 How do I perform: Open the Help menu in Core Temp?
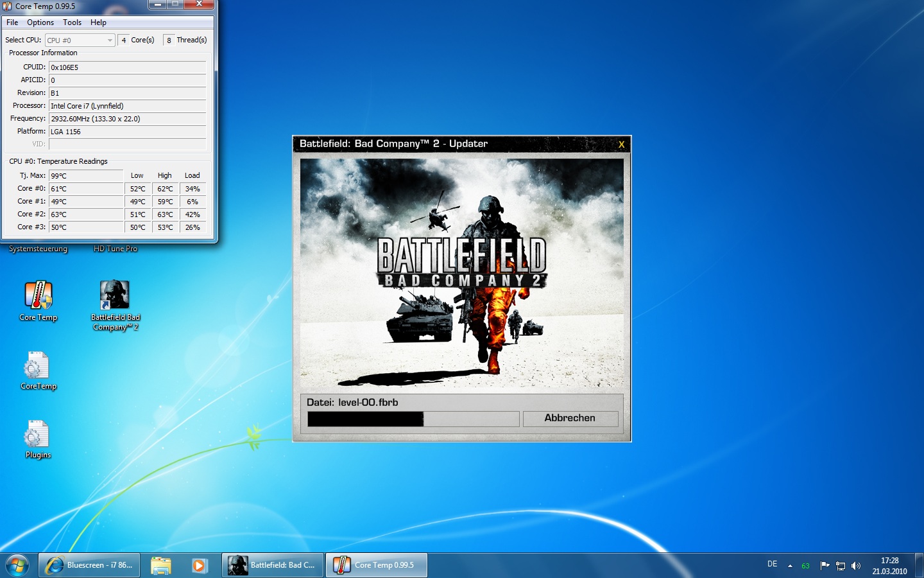point(98,22)
